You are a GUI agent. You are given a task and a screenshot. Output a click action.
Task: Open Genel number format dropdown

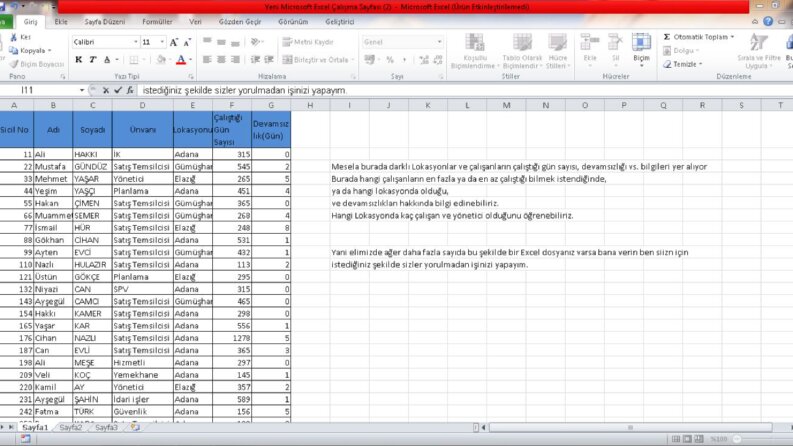click(439, 42)
